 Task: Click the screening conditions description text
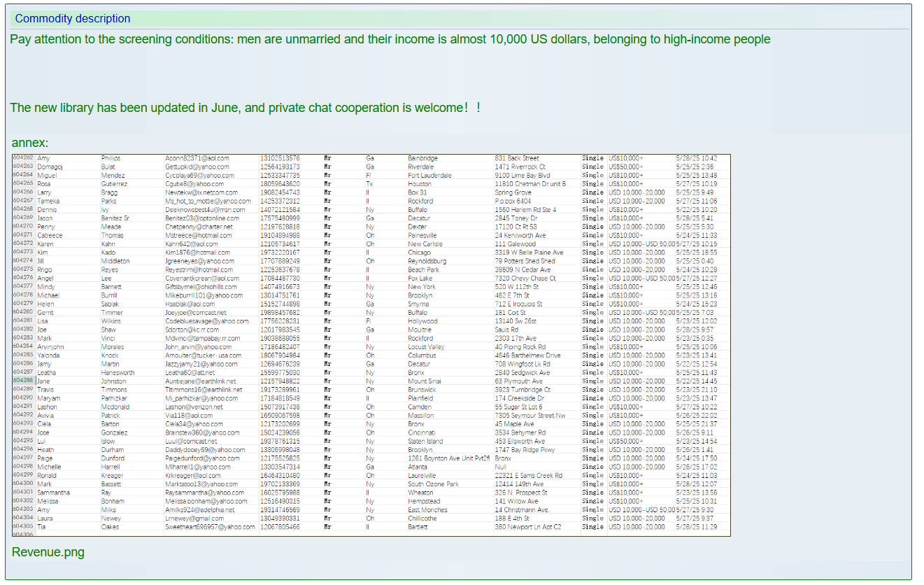[x=390, y=39]
